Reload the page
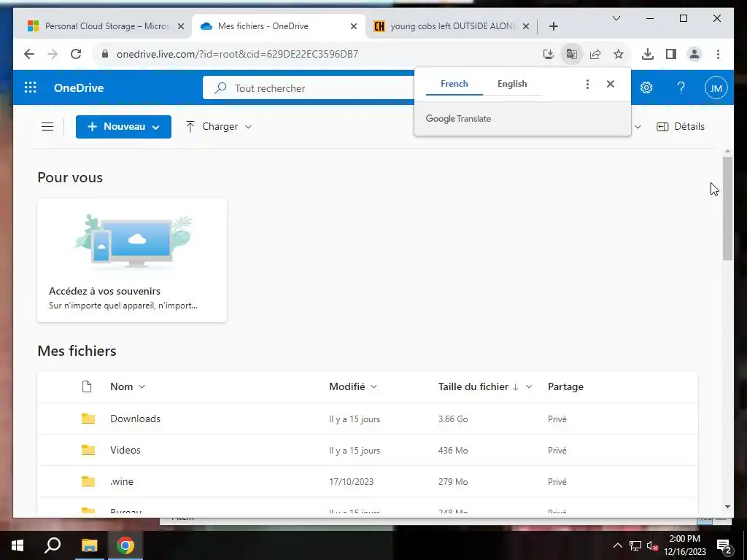 (x=76, y=54)
